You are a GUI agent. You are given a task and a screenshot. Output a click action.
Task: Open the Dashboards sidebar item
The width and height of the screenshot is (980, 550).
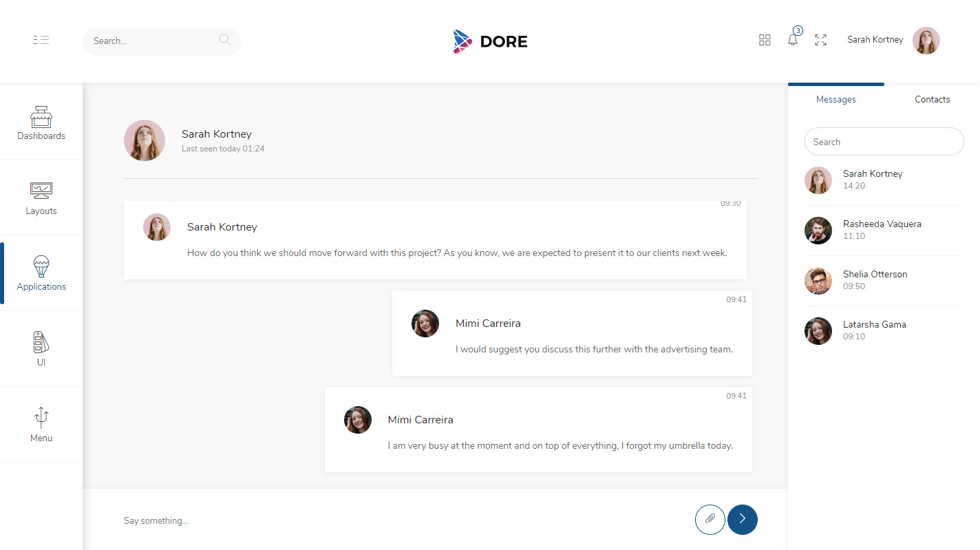pos(41,123)
